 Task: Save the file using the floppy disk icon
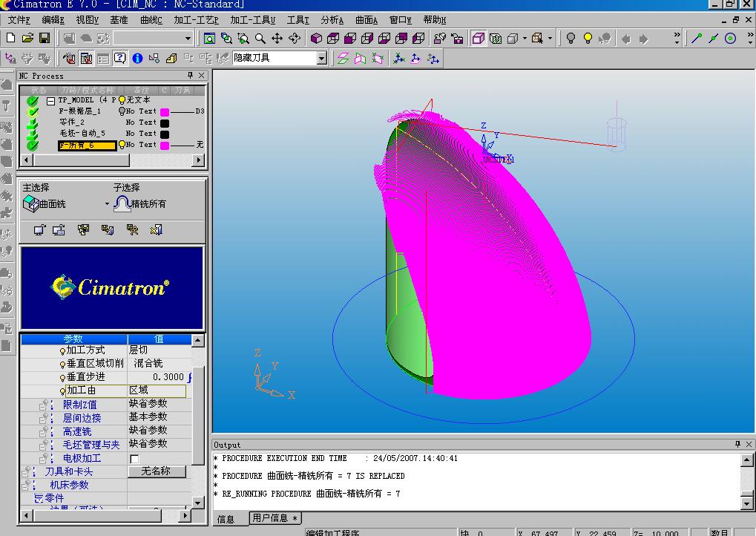[45, 38]
